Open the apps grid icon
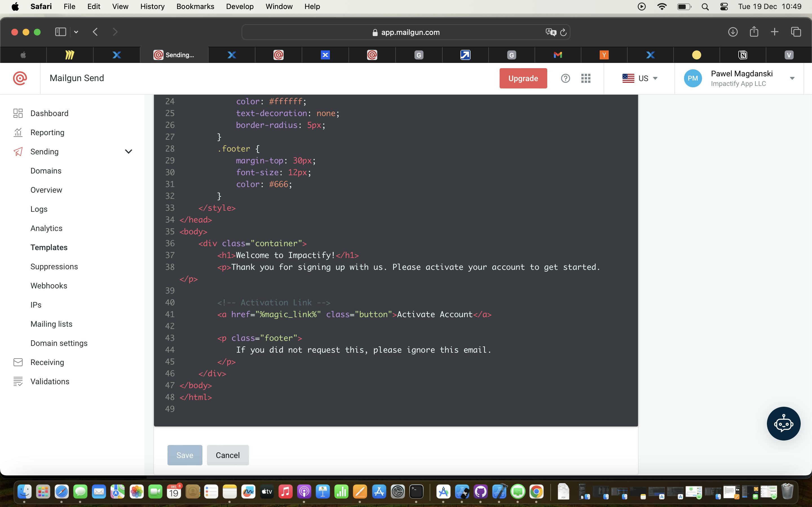This screenshot has height=507, width=812. click(586, 78)
